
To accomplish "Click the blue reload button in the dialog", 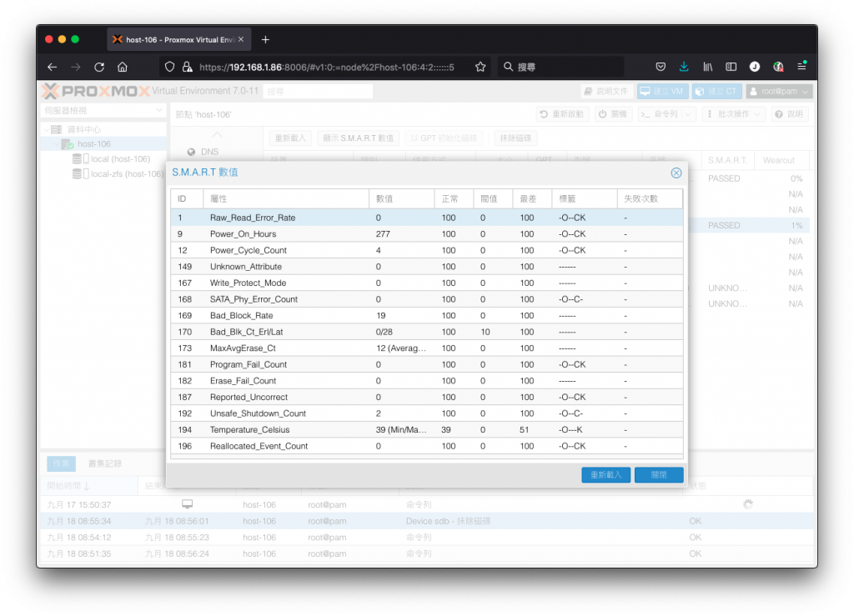I will coord(605,474).
